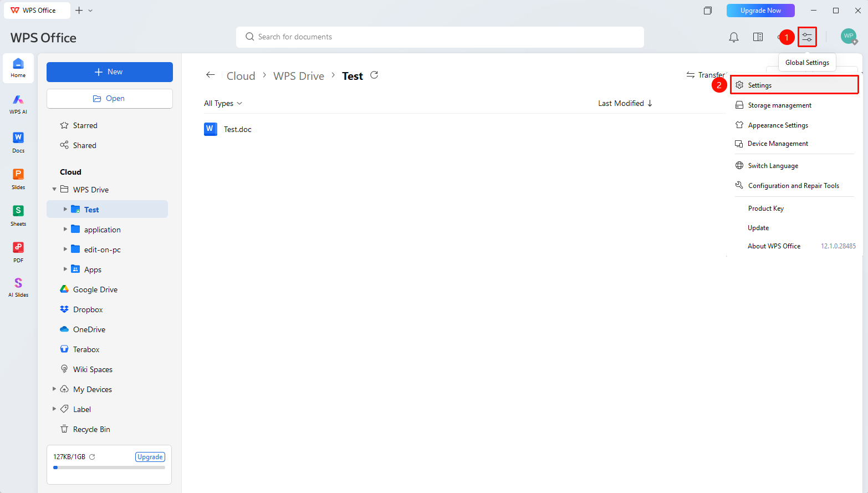Viewport: 868px width, 493px height.
Task: Expand the Test folder tree arrow
Action: point(65,209)
